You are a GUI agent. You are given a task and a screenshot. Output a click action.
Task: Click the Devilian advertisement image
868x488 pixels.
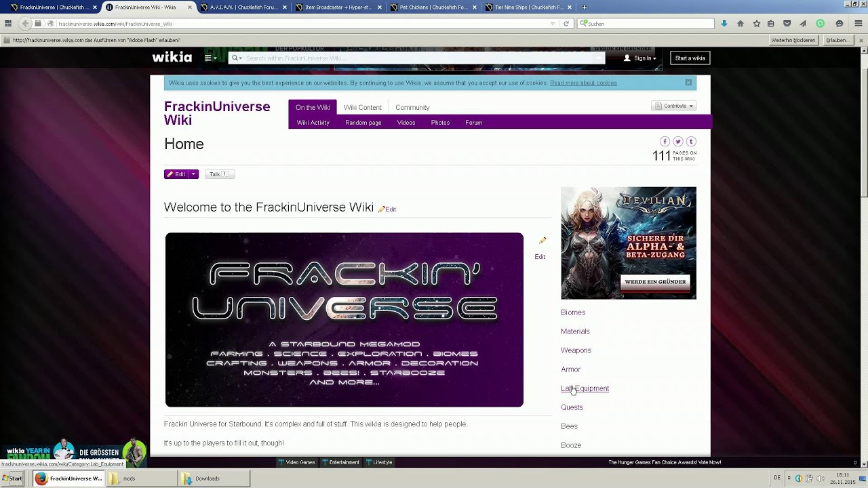pyautogui.click(x=629, y=243)
